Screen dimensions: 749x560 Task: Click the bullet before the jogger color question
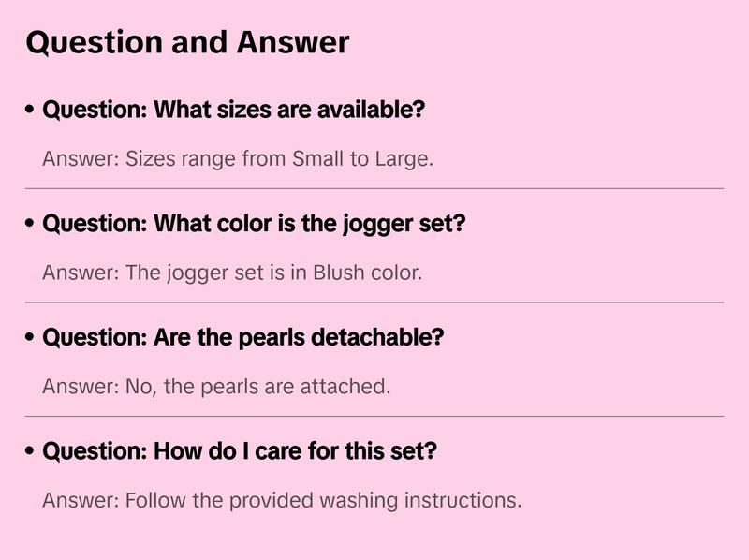tap(30, 225)
